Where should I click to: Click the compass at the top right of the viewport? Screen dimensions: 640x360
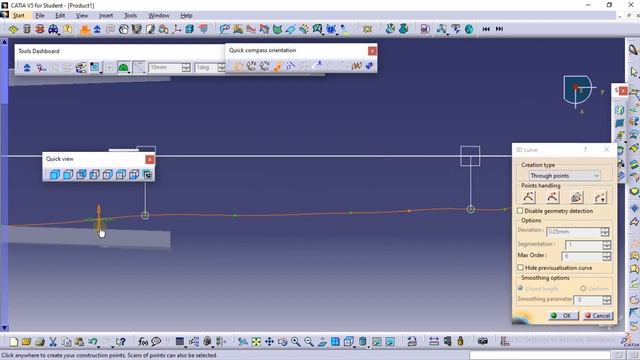(578, 90)
